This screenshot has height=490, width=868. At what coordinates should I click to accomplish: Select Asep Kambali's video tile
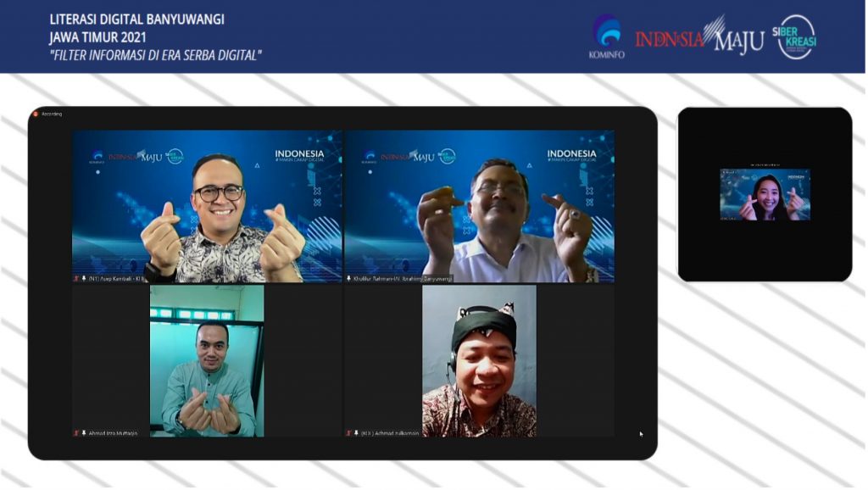tap(207, 206)
